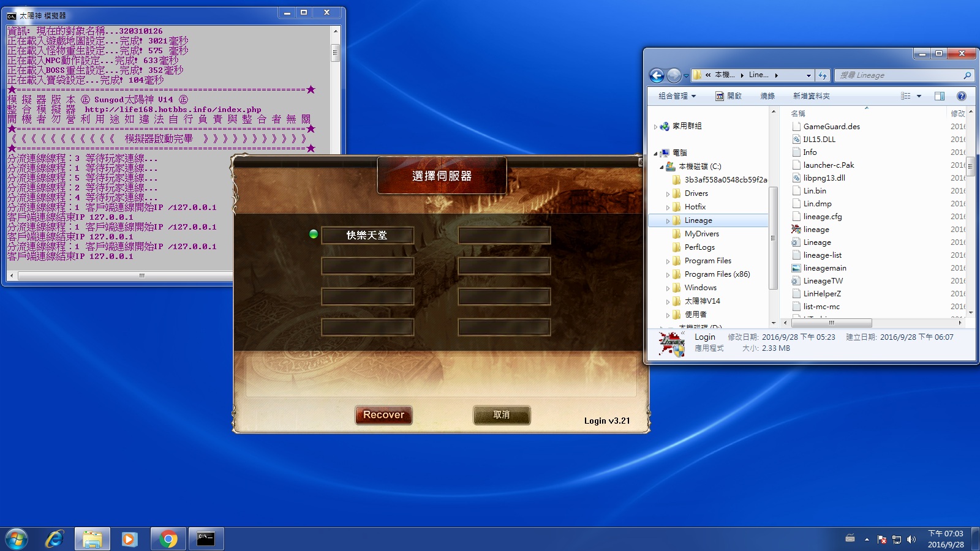The height and width of the screenshot is (551, 980).
Task: Select the Program Files (x86) folder
Action: click(717, 274)
